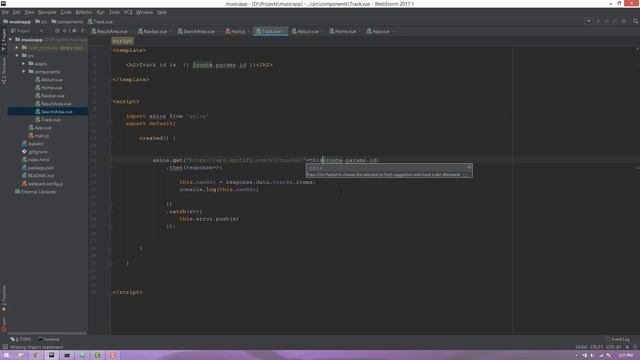Select .babelrc in the project tree

(33, 144)
